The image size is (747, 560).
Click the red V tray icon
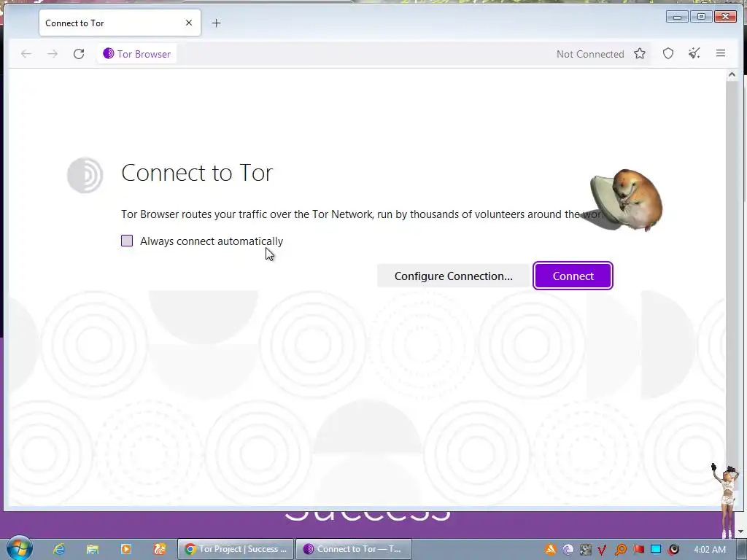point(603,550)
